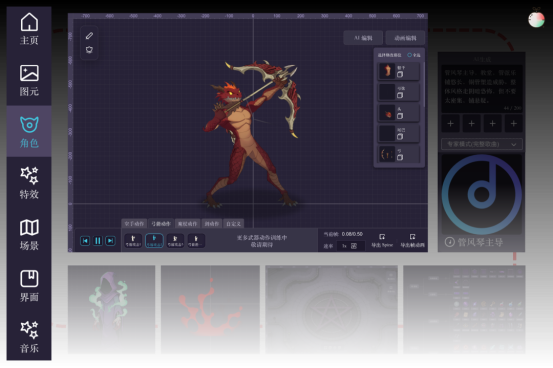The width and height of the screenshot is (553, 368).
Task: Click the 导出 Spine export icon
Action: (382, 237)
